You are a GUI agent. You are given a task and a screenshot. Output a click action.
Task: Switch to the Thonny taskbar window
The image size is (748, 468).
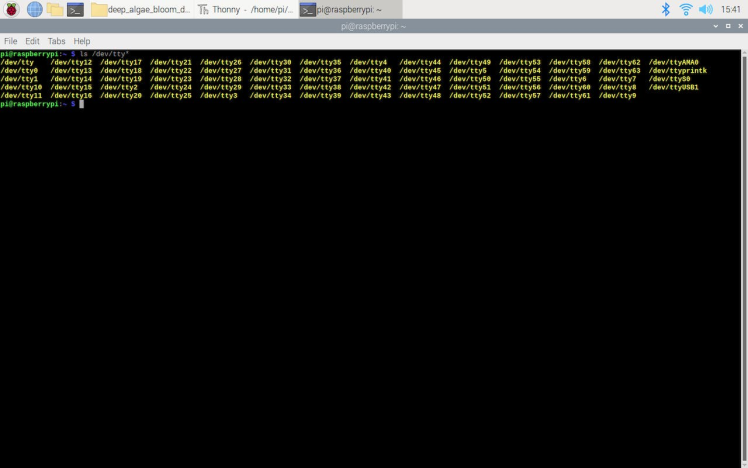pos(246,9)
